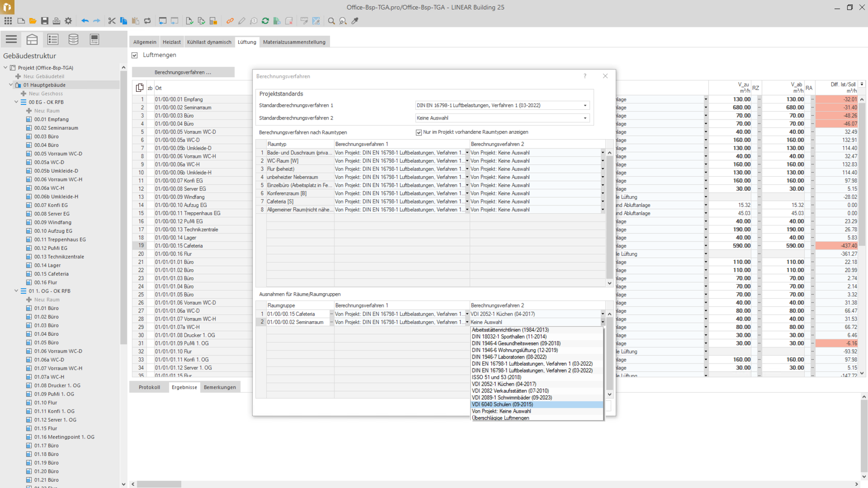Open Berechnungsverfahren 2 dropdown for Cafeteria exception
Viewport: 868px width, 488px height.
point(602,314)
